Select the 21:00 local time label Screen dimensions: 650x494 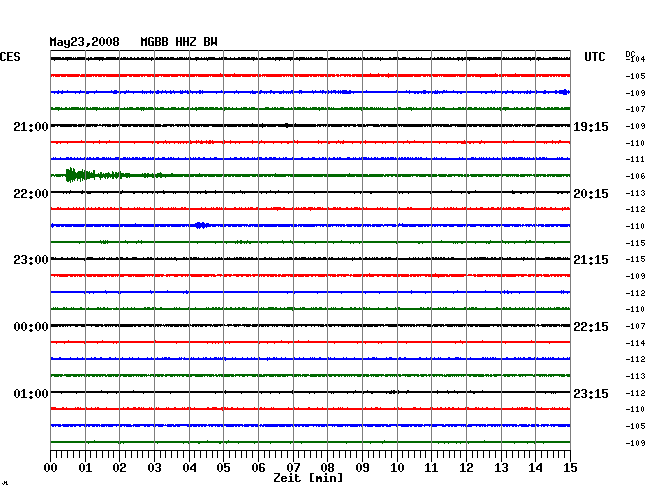pos(31,127)
